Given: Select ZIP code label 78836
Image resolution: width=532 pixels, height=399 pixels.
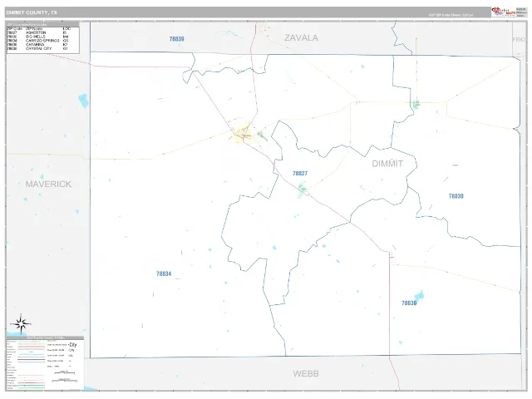Looking at the screenshot, I should click(409, 303).
